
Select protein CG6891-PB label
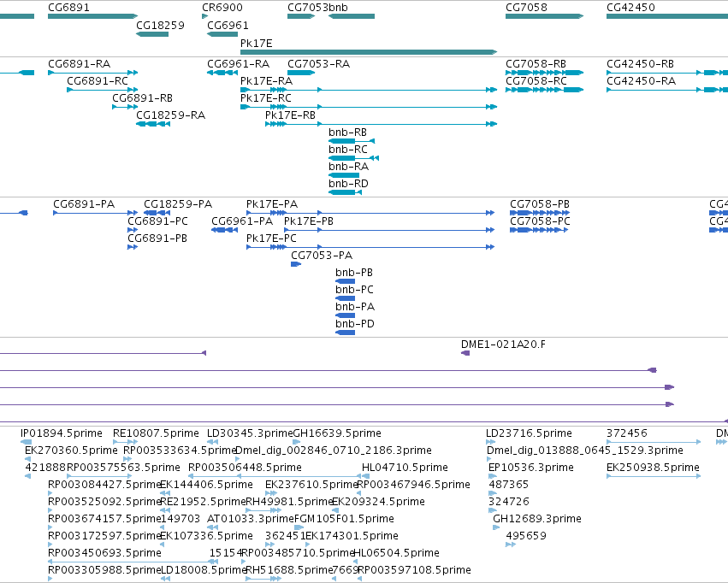coord(157,238)
